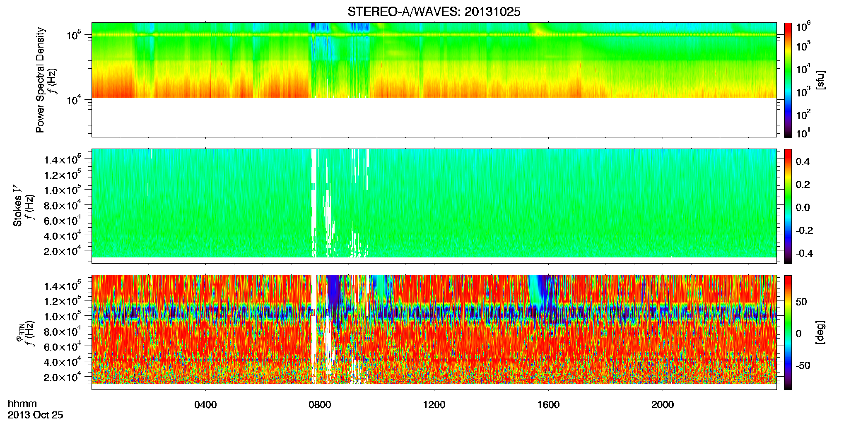868x447 pixels.
Task: Click the [sfu] units label
Action: pyautogui.click(x=820, y=80)
